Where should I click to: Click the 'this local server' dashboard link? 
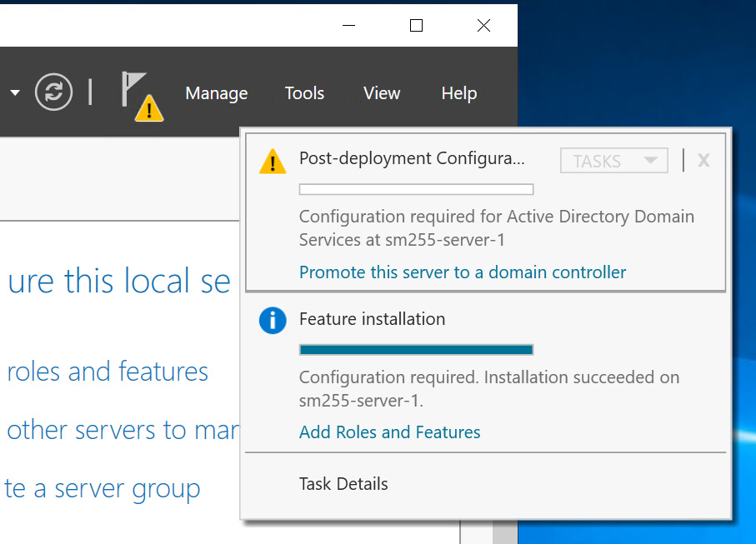119,281
